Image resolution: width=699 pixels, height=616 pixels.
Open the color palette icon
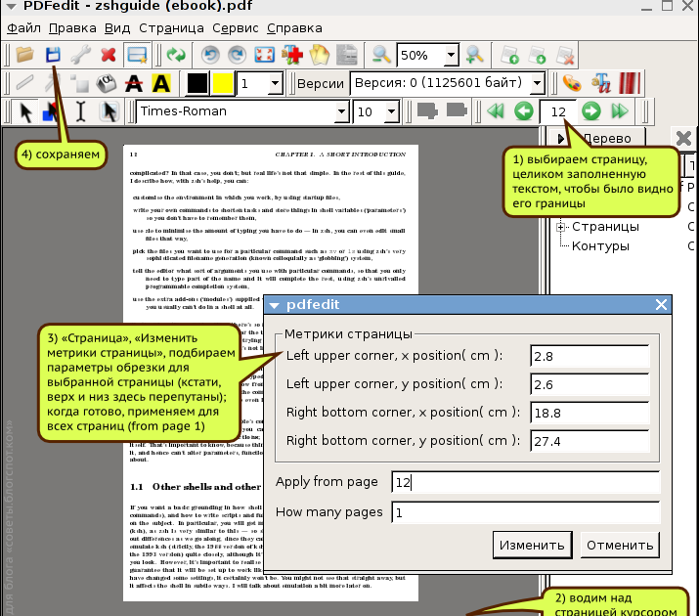[572, 83]
